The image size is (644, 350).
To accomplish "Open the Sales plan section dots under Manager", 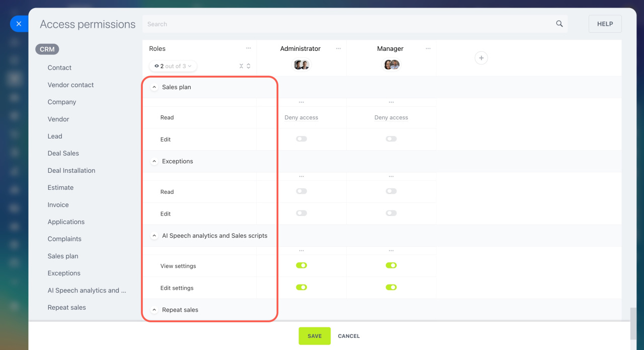I will [391, 102].
